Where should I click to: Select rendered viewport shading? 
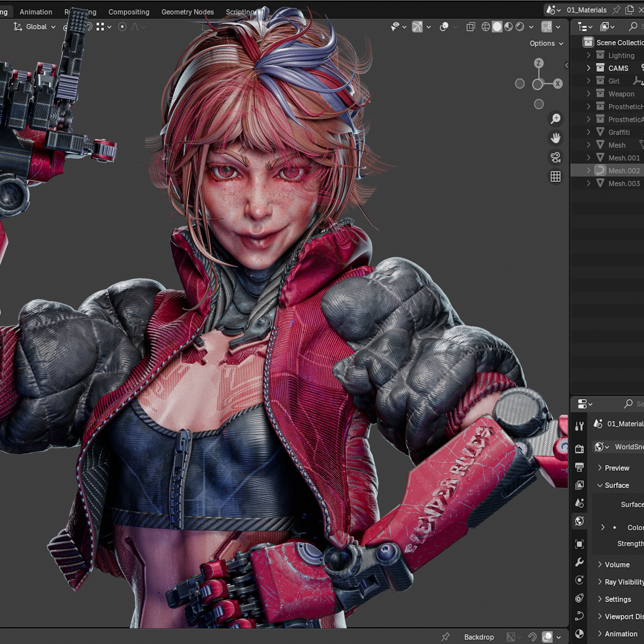(x=520, y=27)
